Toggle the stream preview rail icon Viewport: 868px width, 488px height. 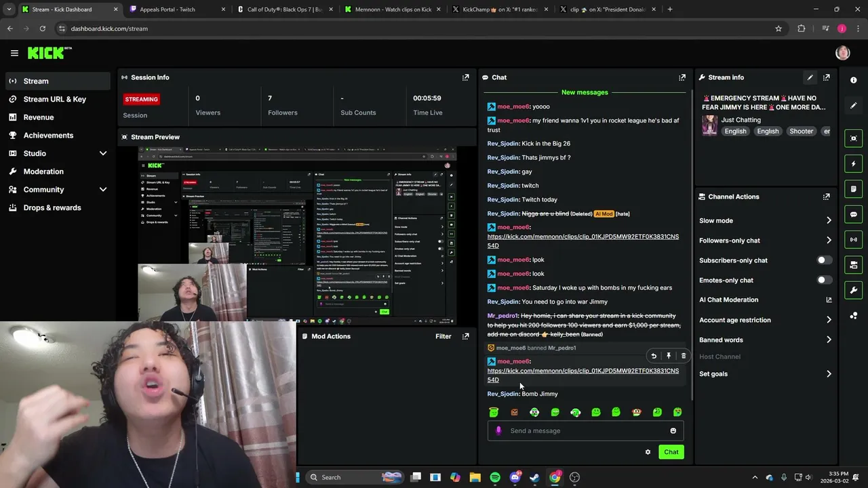[854, 138]
